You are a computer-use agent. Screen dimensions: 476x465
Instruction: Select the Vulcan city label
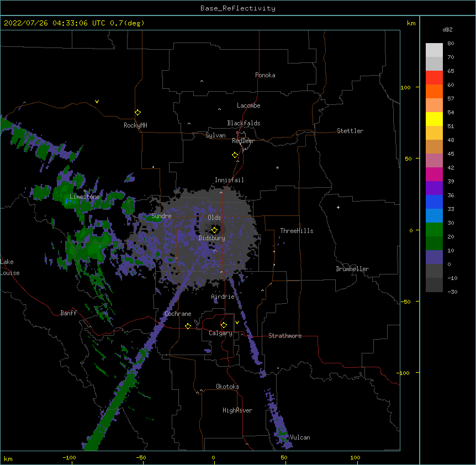coord(300,437)
